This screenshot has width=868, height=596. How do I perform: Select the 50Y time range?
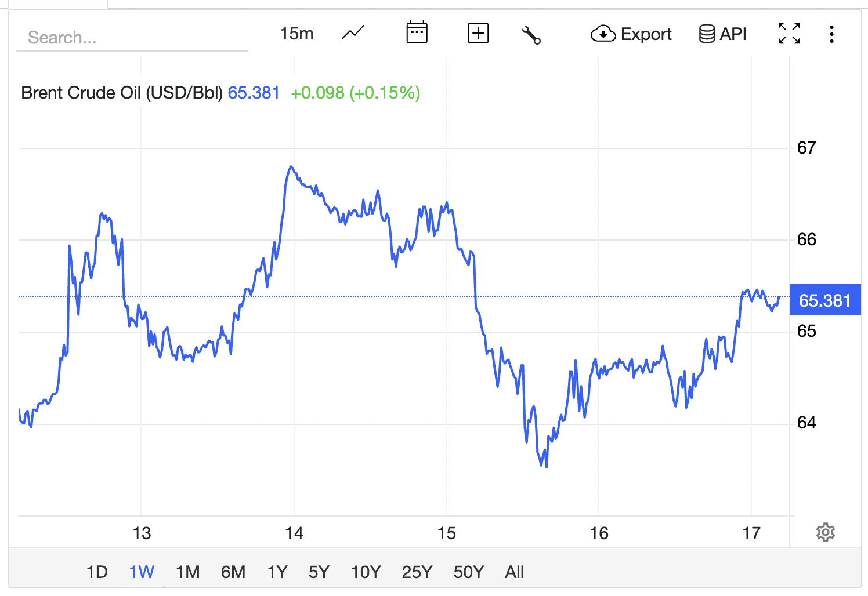tap(468, 572)
